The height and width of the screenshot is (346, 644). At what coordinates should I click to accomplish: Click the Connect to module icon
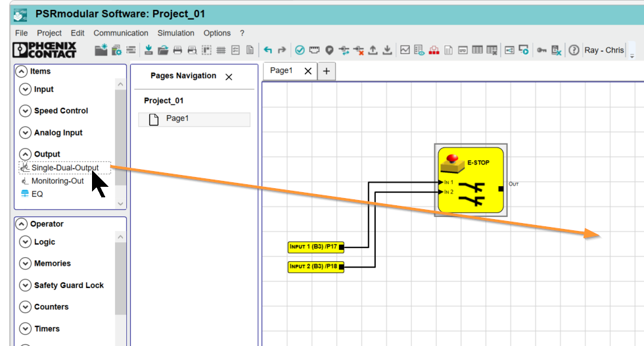344,50
